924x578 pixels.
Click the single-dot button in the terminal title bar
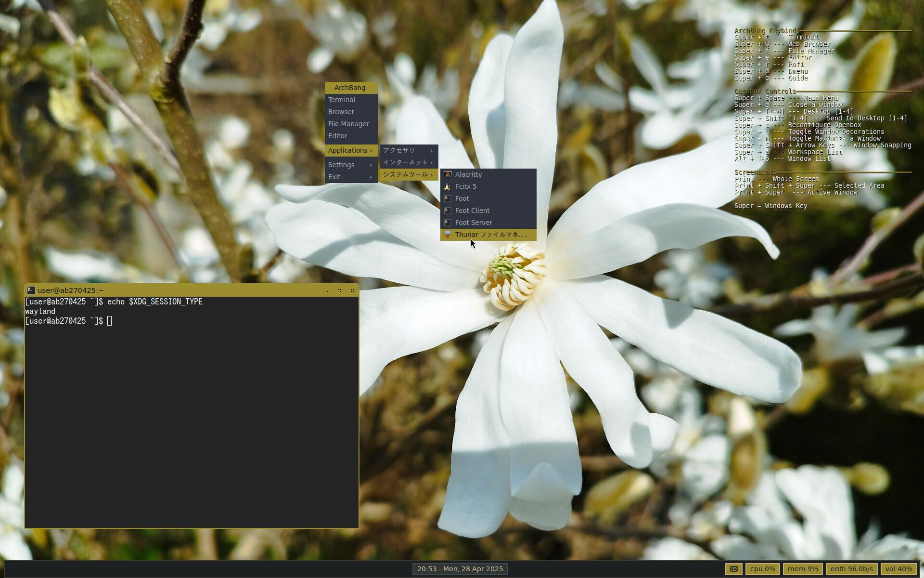327,290
